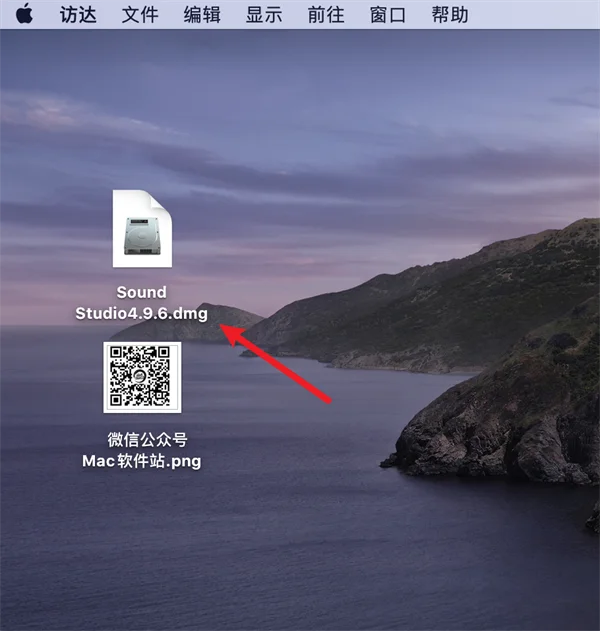Click the 微信公众号Mac软件站.png file name
The width and height of the screenshot is (600, 631).
[142, 450]
